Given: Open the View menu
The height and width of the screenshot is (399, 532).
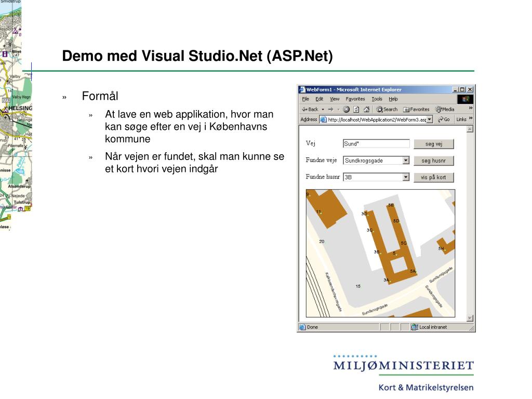Looking at the screenshot, I should click(x=335, y=99).
